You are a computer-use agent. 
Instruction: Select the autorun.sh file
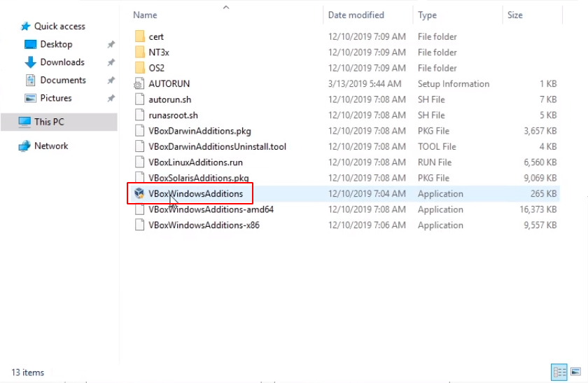(x=169, y=99)
